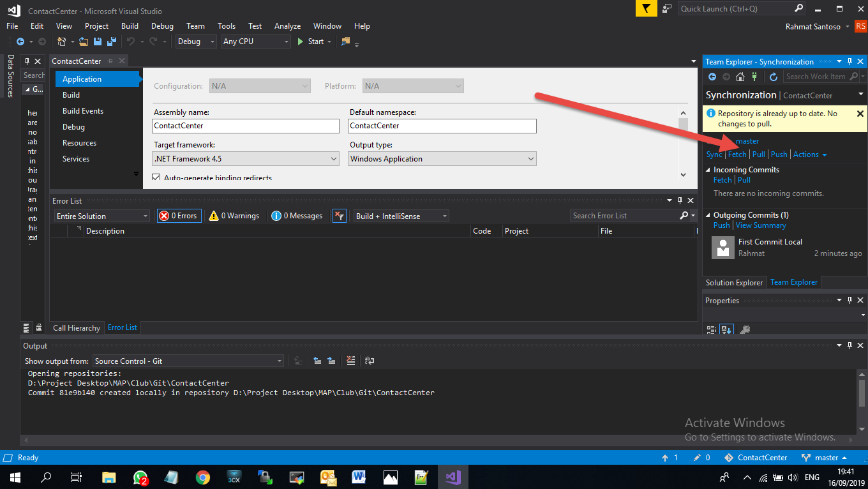Toggle 0 Messages filter button
The width and height of the screenshot is (868, 489).
297,216
